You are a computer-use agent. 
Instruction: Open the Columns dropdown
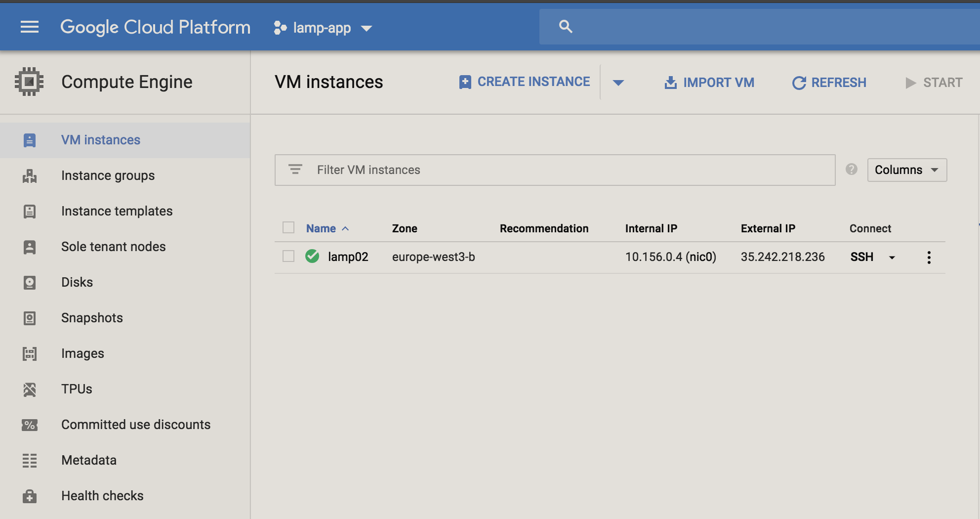(x=907, y=170)
